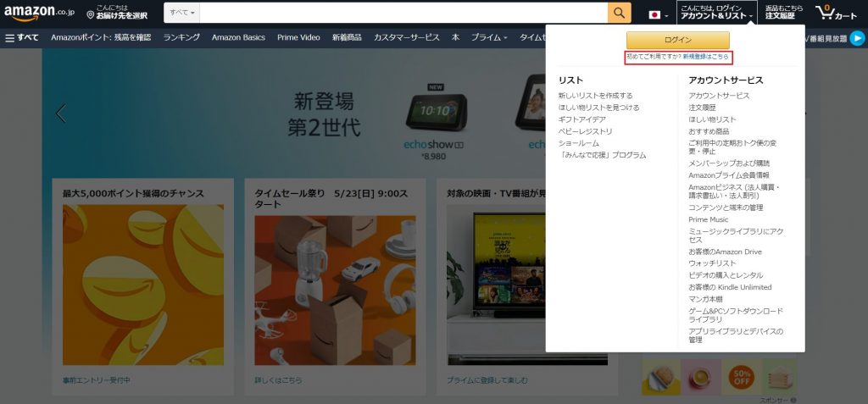Open コンテンツと端末の管理

pos(726,208)
